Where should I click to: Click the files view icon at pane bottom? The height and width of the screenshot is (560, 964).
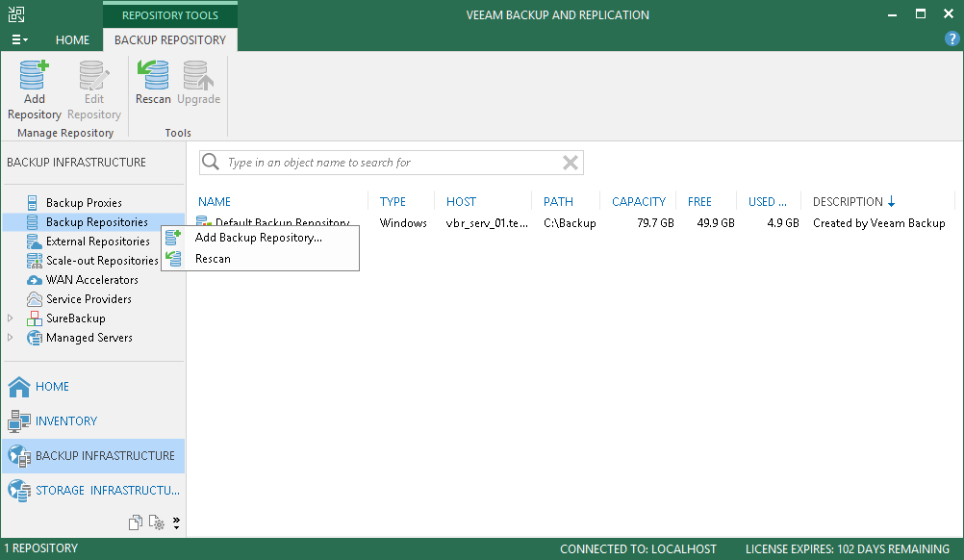[x=136, y=522]
